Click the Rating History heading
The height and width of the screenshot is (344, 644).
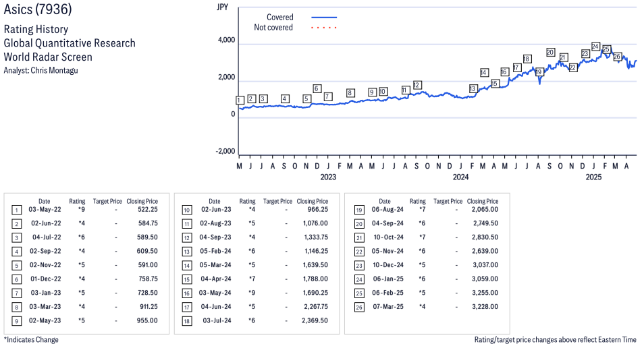(36, 30)
